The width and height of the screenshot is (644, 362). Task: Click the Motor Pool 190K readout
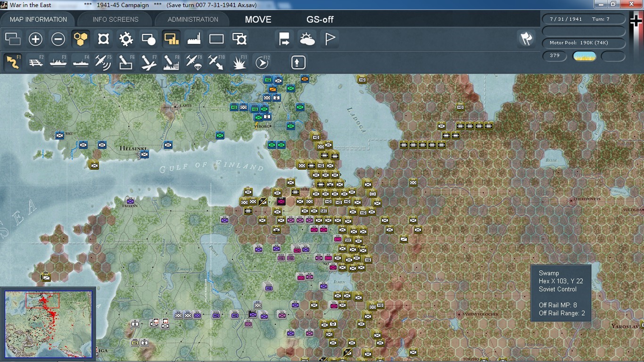tap(584, 43)
